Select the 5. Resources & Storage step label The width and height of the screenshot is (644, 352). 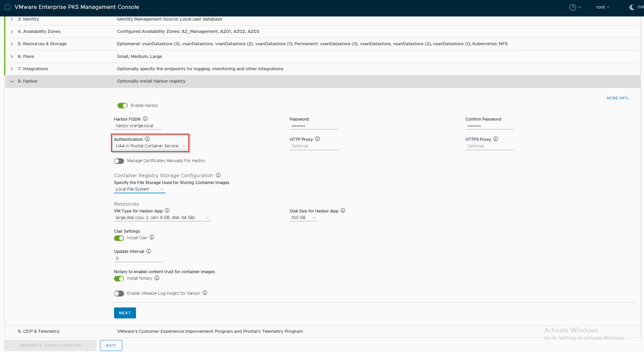pyautogui.click(x=42, y=44)
